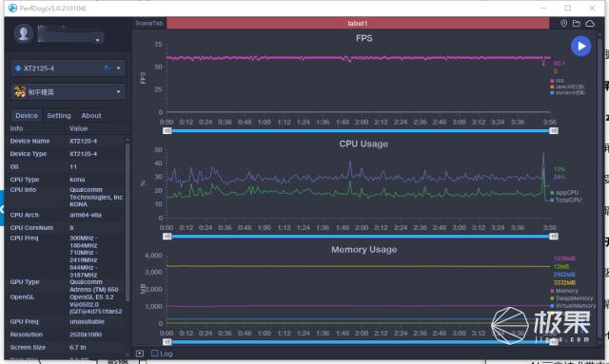Click the Info column header

[x=16, y=128]
